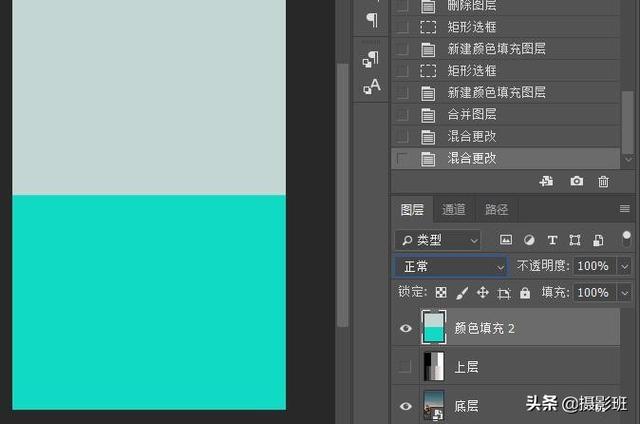Click the 上层 layer name
This screenshot has height=424, width=640.
click(466, 367)
